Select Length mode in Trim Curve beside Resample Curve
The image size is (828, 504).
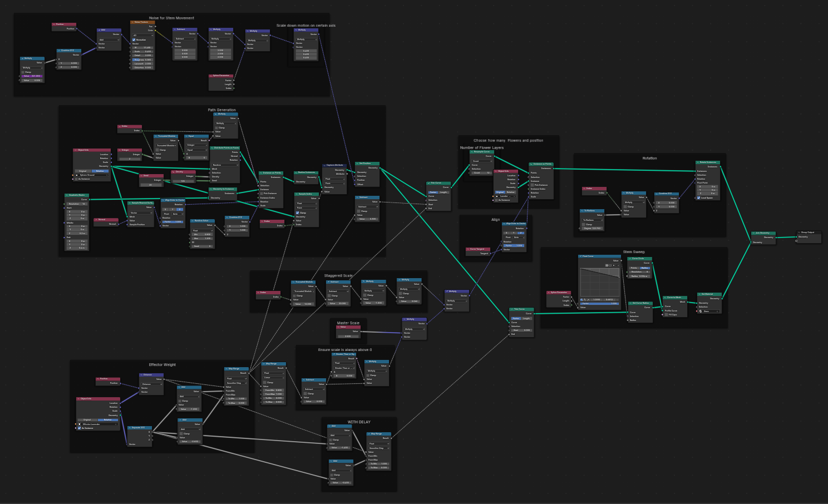(444, 192)
